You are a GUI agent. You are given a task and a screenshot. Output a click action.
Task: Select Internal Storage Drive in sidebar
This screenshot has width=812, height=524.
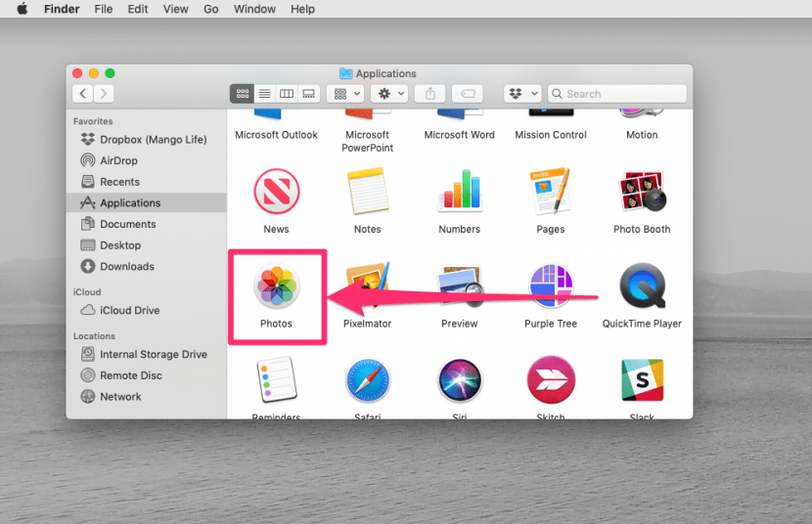tap(146, 354)
